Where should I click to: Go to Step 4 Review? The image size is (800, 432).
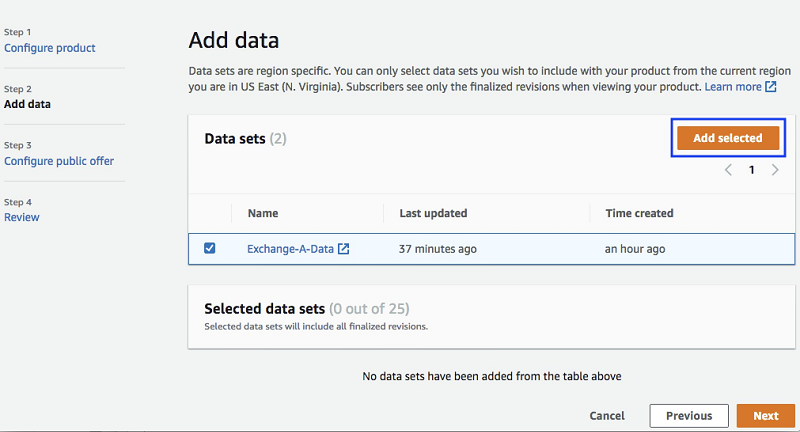tap(22, 217)
